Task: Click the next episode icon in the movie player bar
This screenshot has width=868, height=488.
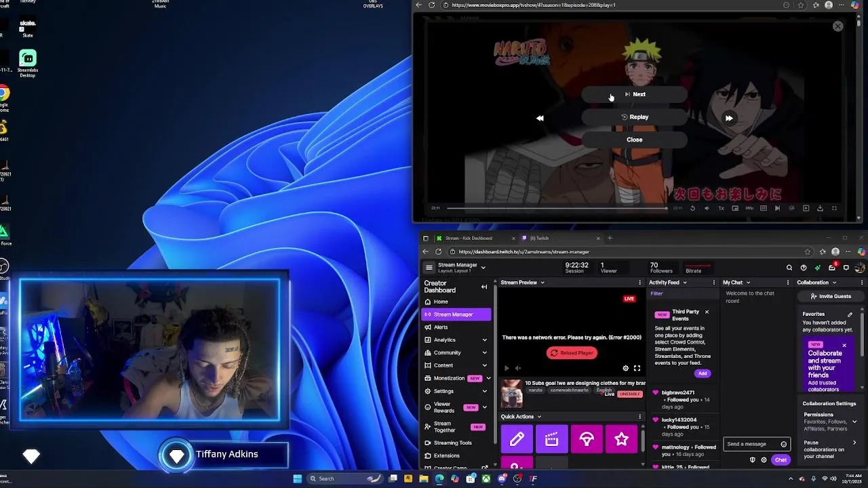Action: coord(777,208)
